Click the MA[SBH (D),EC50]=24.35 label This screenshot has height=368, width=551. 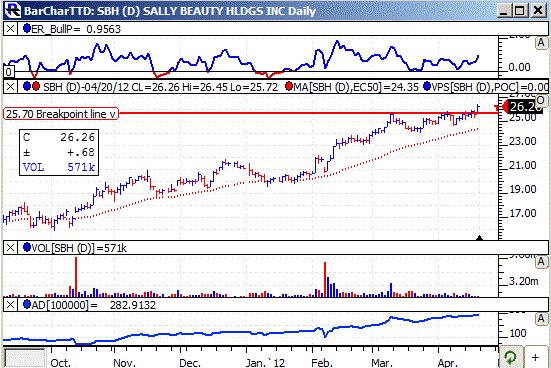pos(356,87)
